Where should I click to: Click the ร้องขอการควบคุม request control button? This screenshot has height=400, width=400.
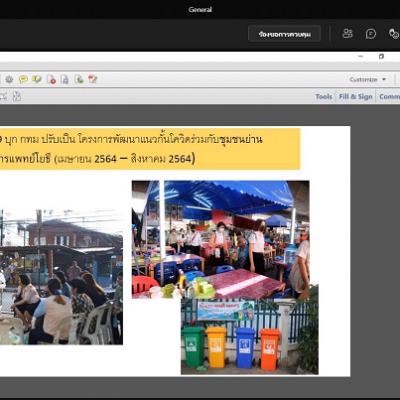click(284, 34)
